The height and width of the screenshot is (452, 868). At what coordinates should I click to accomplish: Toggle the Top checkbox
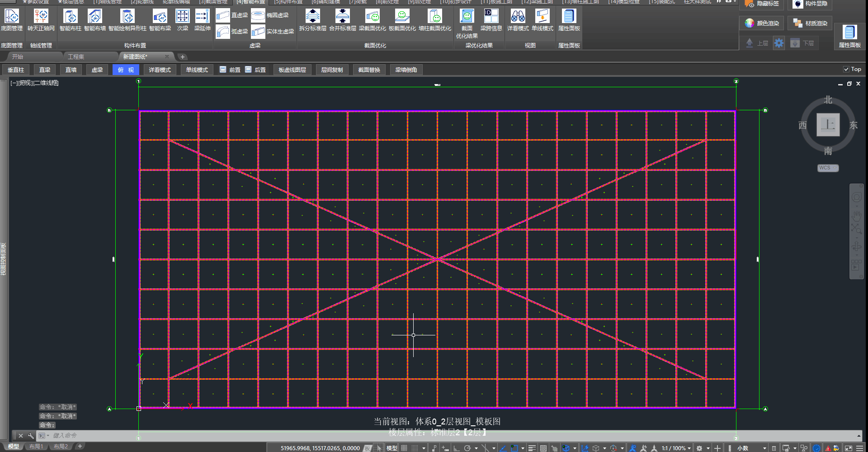(x=846, y=69)
